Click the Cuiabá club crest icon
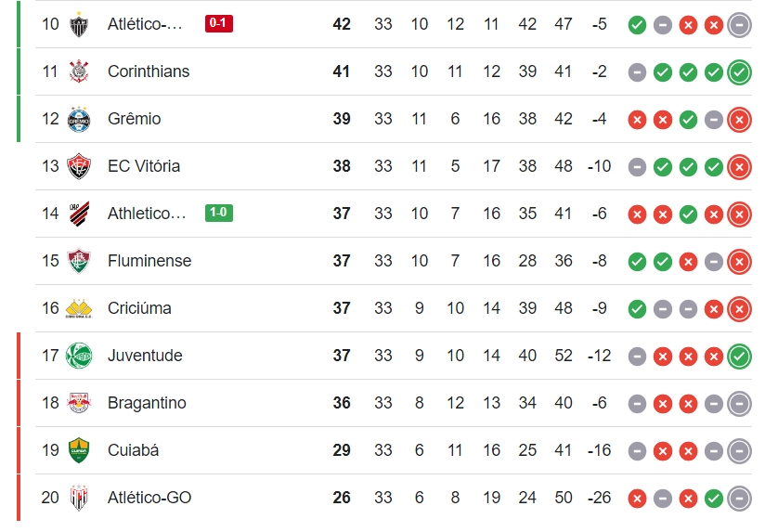The image size is (778, 532). click(79, 450)
